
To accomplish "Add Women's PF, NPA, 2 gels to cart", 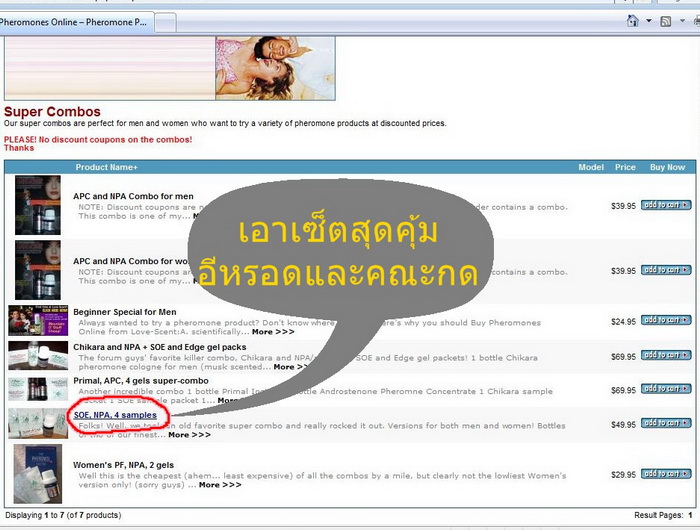I will click(x=665, y=474).
